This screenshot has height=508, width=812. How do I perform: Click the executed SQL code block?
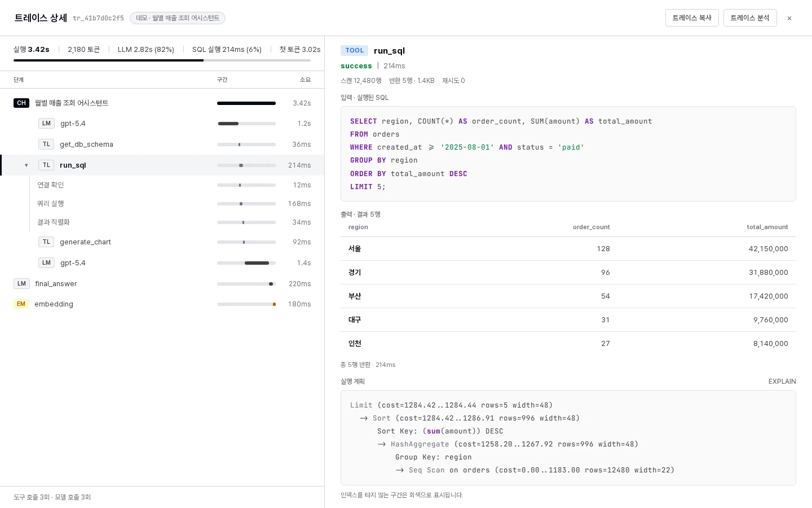(568, 154)
